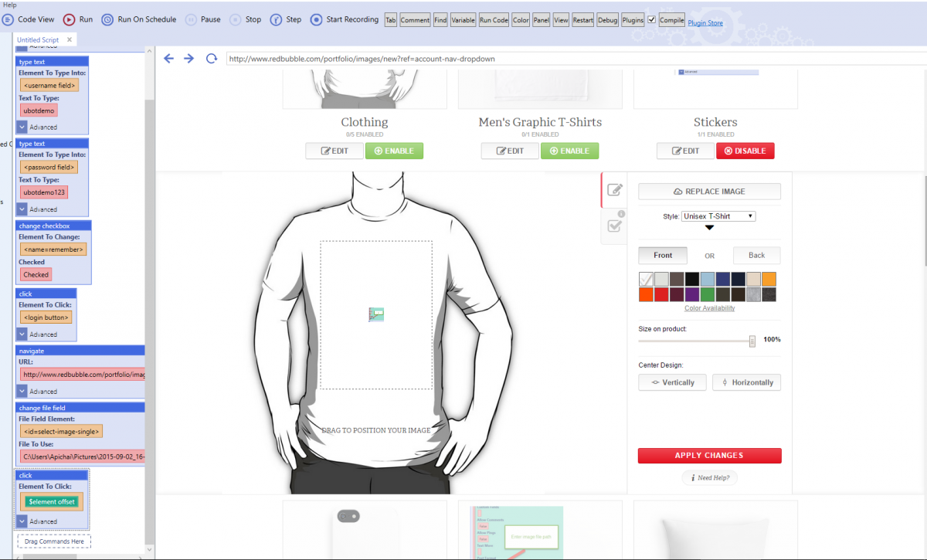Image resolution: width=927 pixels, height=560 pixels.
Task: Click the Stop icon in toolbar
Action: [235, 19]
